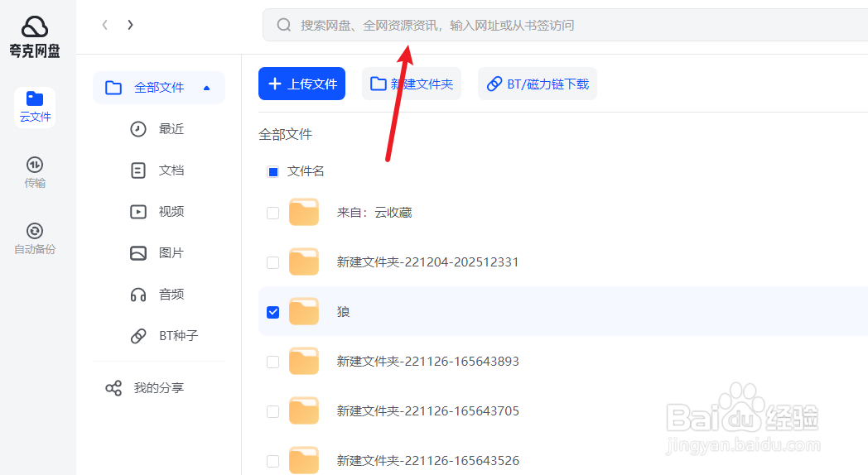Open the 云文件 cloud files section

click(x=35, y=108)
